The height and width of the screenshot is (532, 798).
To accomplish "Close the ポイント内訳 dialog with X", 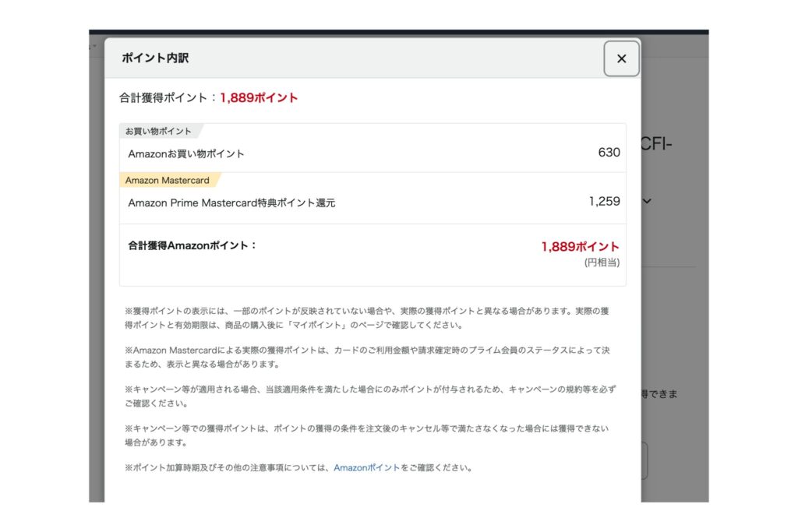I will click(x=621, y=58).
